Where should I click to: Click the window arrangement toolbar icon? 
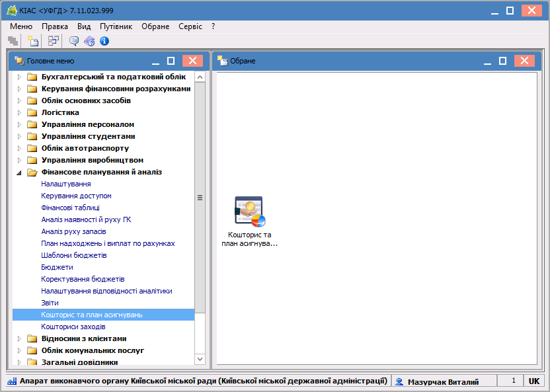click(x=53, y=41)
